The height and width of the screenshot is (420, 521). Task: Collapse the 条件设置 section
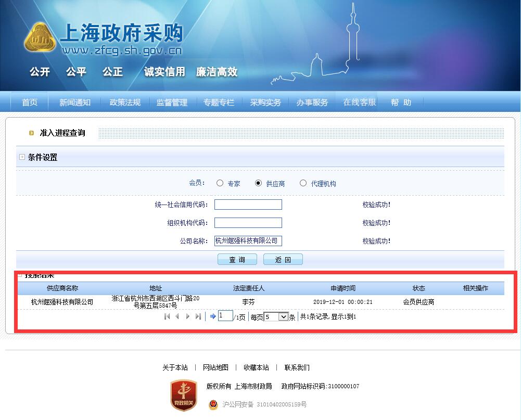(22, 157)
